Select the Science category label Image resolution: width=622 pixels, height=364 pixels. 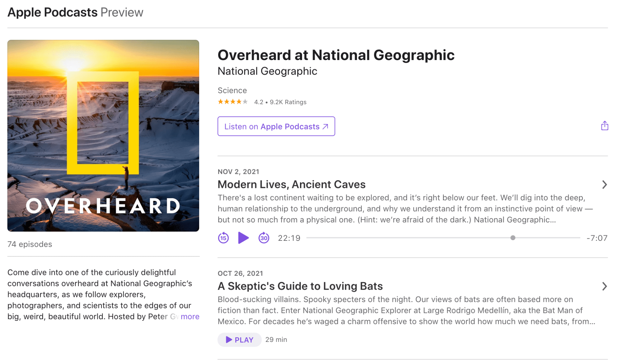click(232, 91)
